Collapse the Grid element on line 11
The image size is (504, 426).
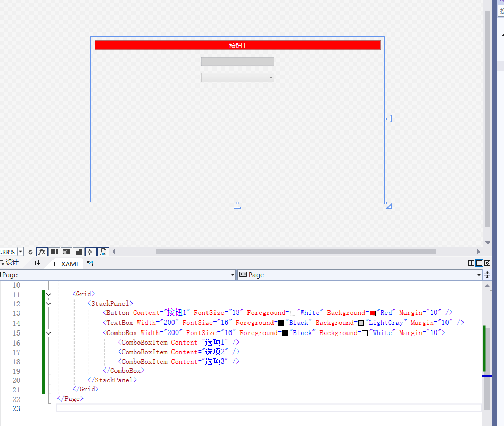pyautogui.click(x=49, y=294)
